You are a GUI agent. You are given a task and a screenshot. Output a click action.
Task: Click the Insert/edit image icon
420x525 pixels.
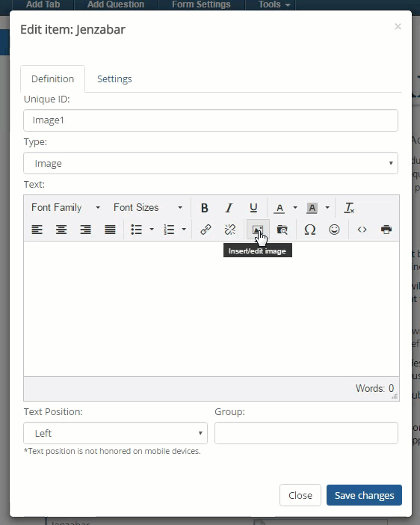pos(258,230)
